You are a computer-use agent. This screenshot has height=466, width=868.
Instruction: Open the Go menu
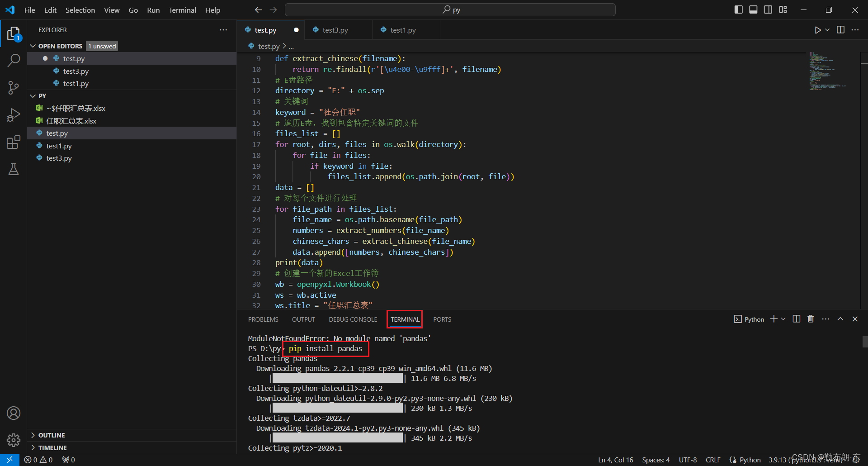(x=133, y=10)
